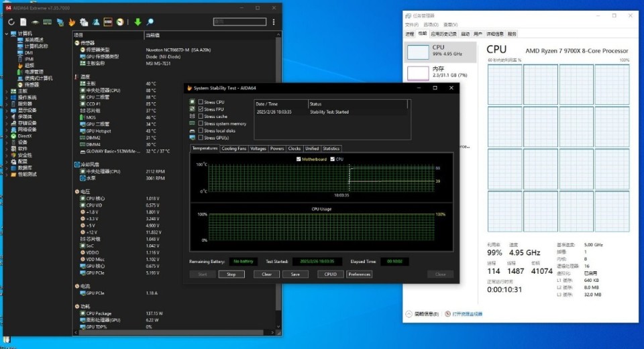
Task: Open the OSD panel toolbar icon
Action: 108,22
